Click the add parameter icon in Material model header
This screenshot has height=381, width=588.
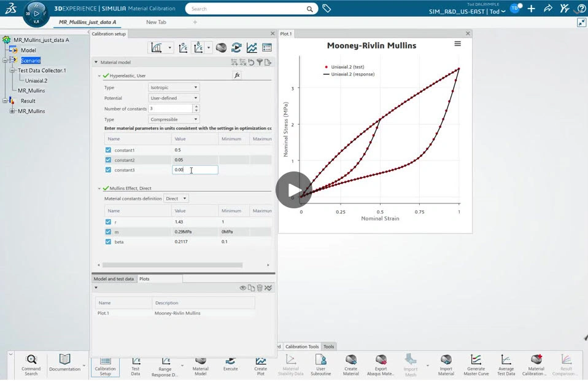tap(234, 62)
